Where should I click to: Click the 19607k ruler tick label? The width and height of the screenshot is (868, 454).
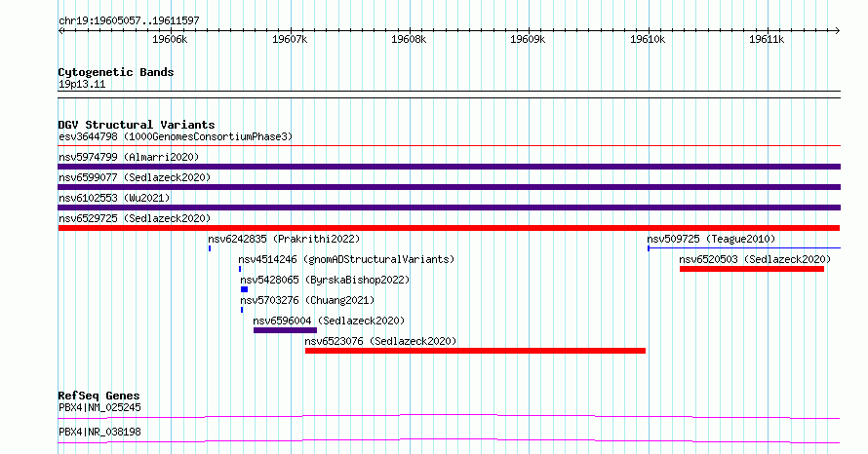coord(290,39)
